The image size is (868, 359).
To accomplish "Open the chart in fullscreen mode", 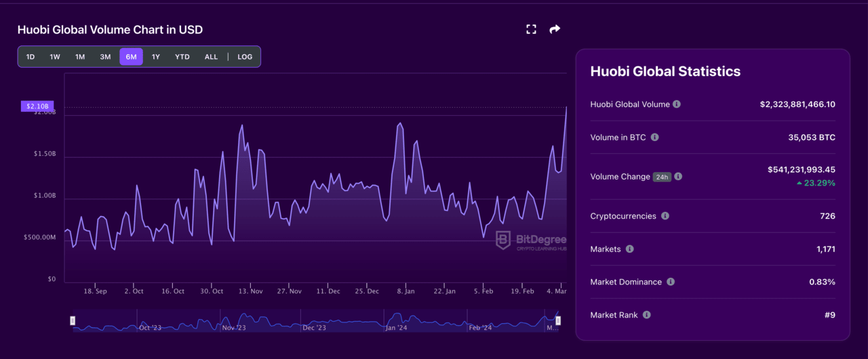I will [531, 29].
